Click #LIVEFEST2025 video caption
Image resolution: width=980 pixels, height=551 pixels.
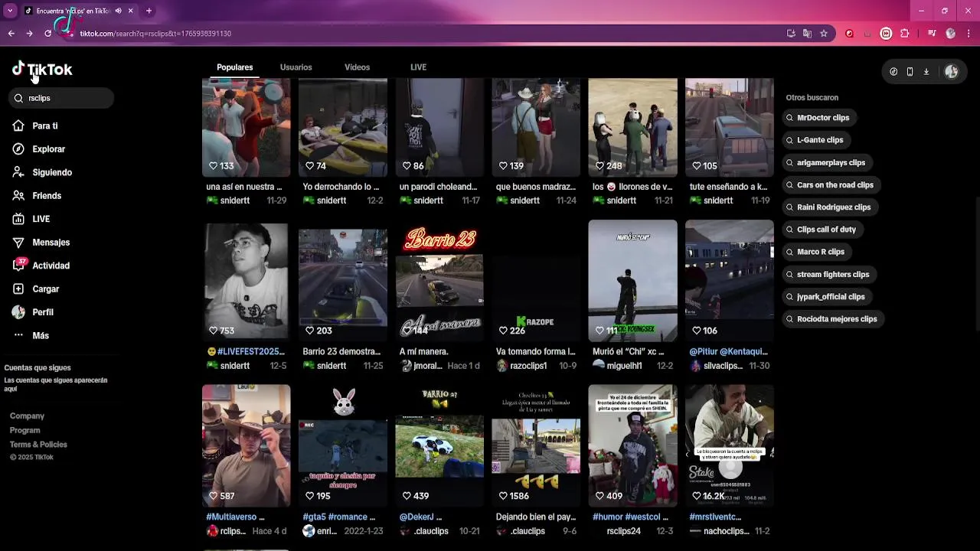pyautogui.click(x=246, y=352)
